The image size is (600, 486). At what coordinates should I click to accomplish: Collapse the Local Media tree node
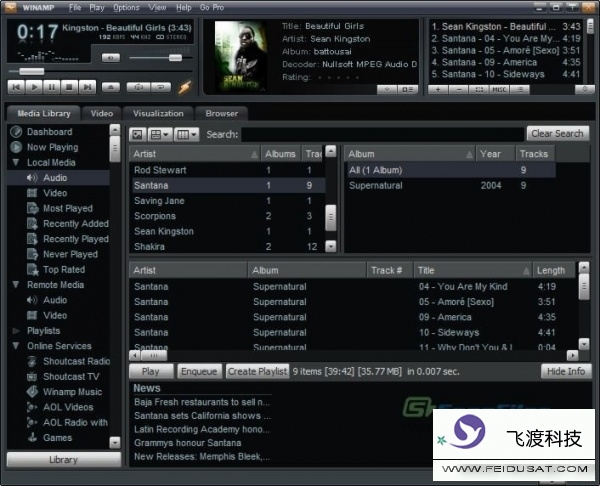16,162
